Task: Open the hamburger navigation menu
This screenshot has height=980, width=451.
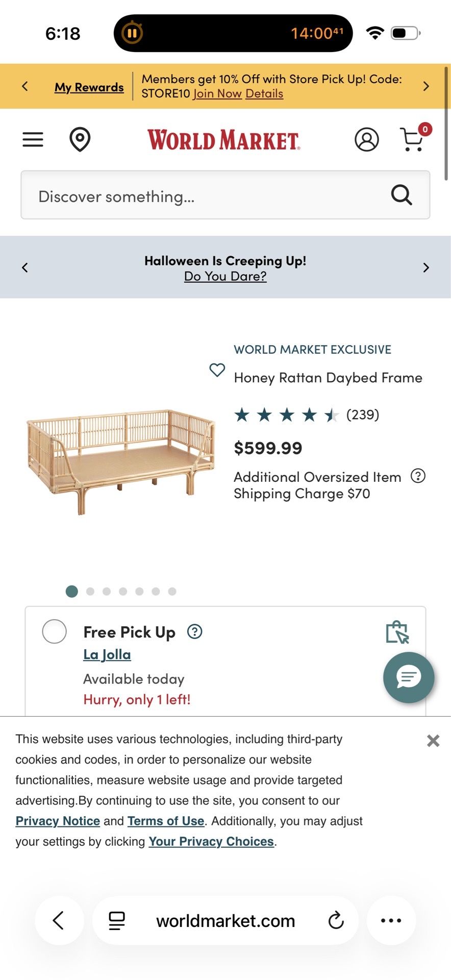Action: click(33, 139)
